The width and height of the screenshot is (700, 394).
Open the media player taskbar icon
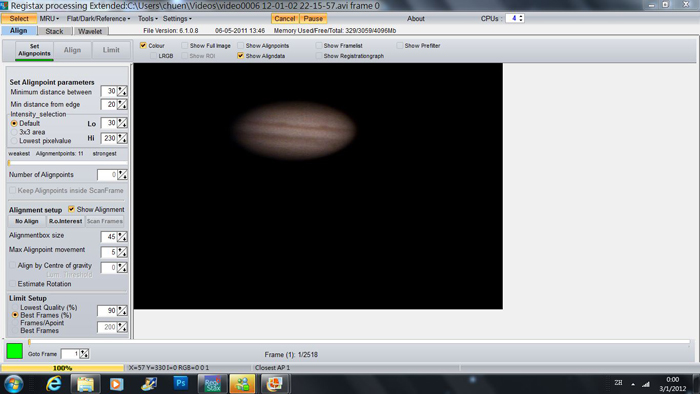coord(117,384)
